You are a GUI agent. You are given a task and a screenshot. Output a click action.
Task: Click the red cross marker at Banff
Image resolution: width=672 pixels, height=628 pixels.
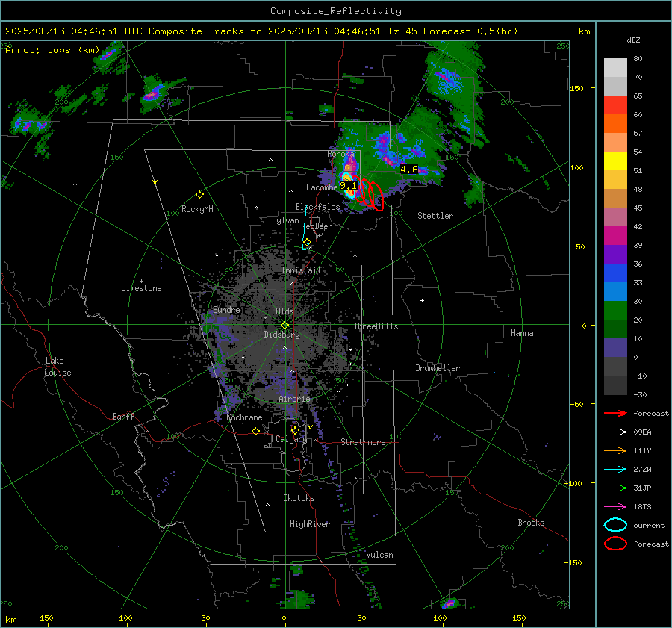pos(107,416)
